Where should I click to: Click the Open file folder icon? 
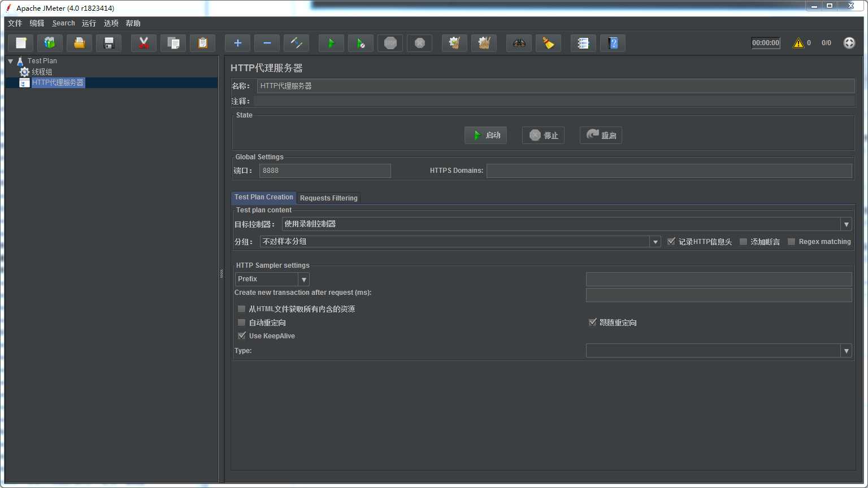coord(80,43)
